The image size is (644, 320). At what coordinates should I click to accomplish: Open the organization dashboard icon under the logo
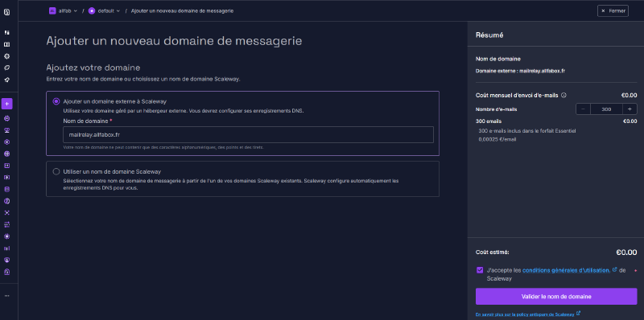[x=6, y=32]
